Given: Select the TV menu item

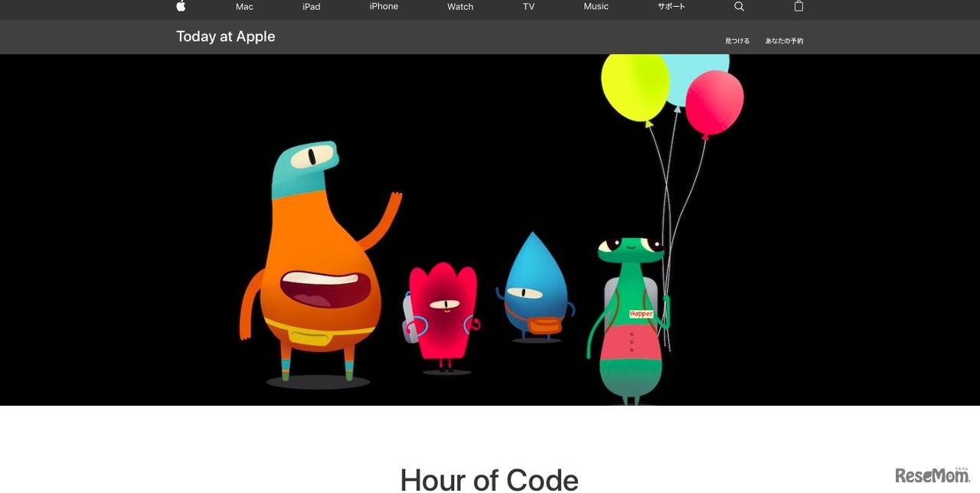Looking at the screenshot, I should pyautogui.click(x=528, y=7).
